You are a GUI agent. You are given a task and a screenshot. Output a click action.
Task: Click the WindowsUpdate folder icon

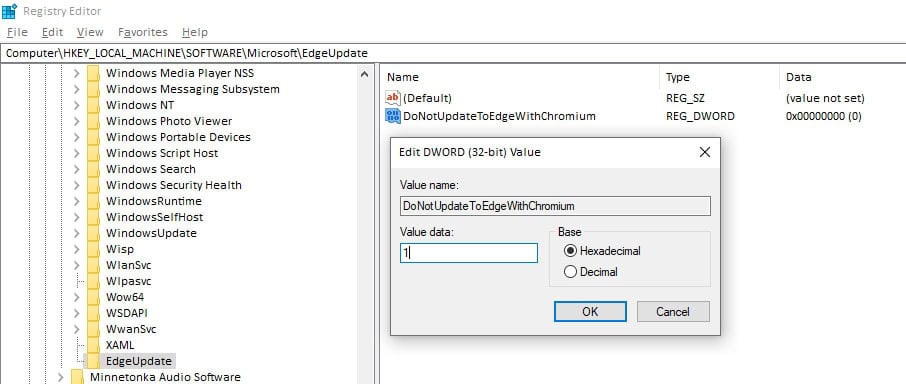pyautogui.click(x=93, y=233)
